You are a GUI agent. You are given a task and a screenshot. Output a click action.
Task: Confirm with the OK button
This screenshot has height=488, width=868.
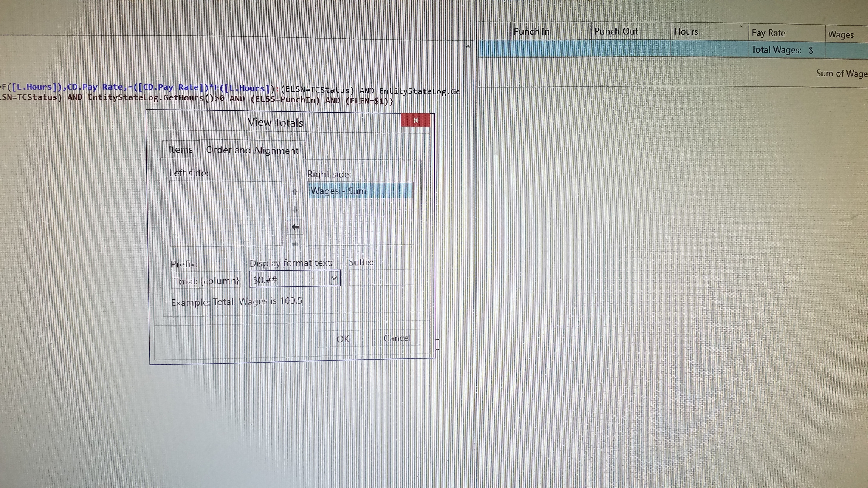pos(343,338)
